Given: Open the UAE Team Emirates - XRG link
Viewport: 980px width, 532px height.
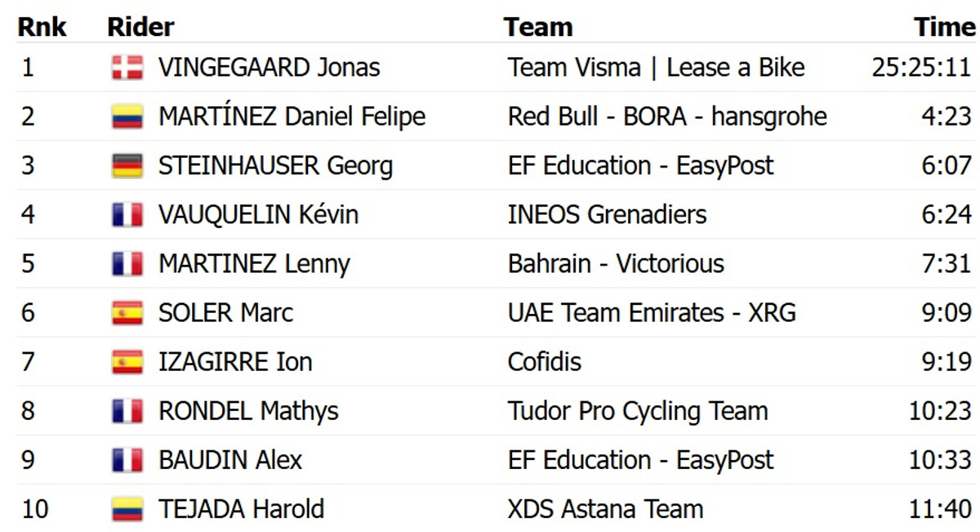Looking at the screenshot, I should [x=651, y=312].
